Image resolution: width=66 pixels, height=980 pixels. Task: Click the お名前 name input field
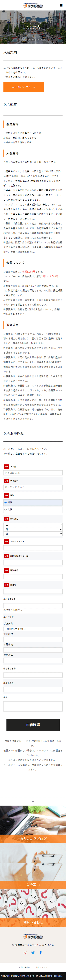tap(33, 473)
